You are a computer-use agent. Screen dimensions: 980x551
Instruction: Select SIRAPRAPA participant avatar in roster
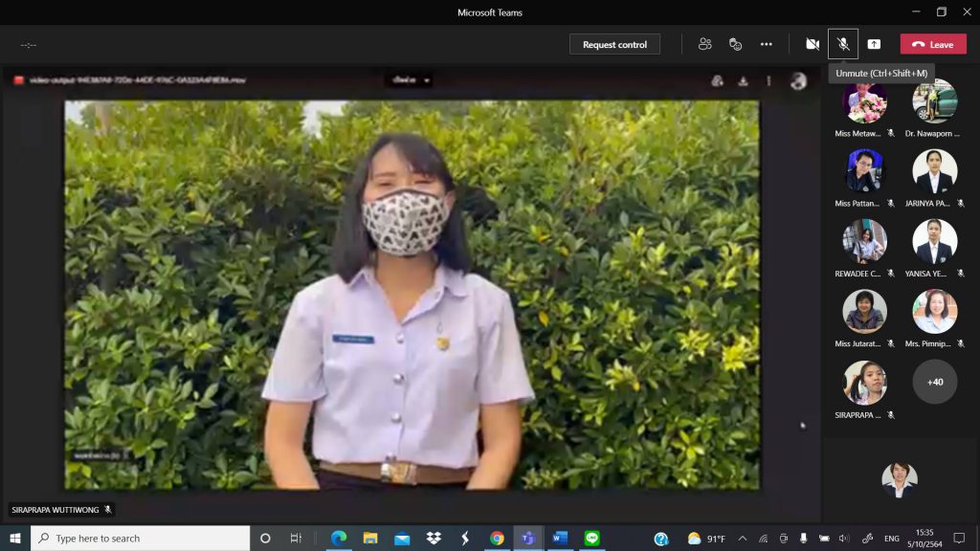[864, 383]
